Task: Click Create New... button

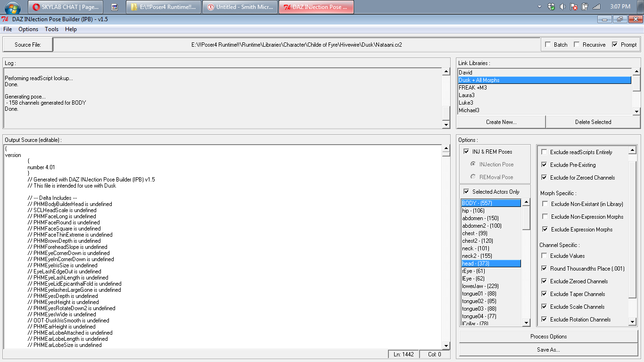Action: pos(501,122)
